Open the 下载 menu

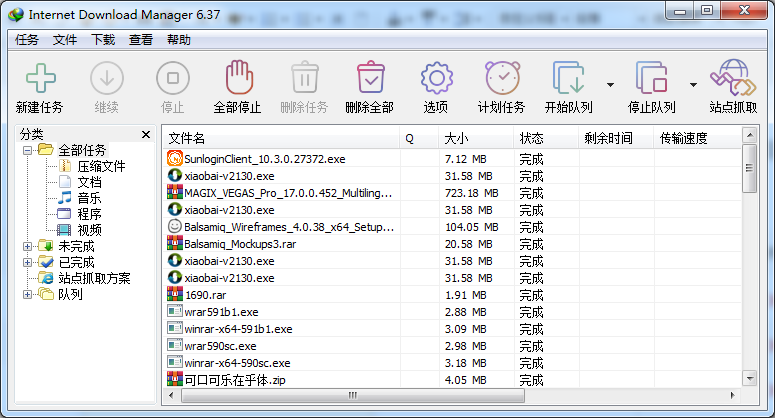pyautogui.click(x=103, y=40)
